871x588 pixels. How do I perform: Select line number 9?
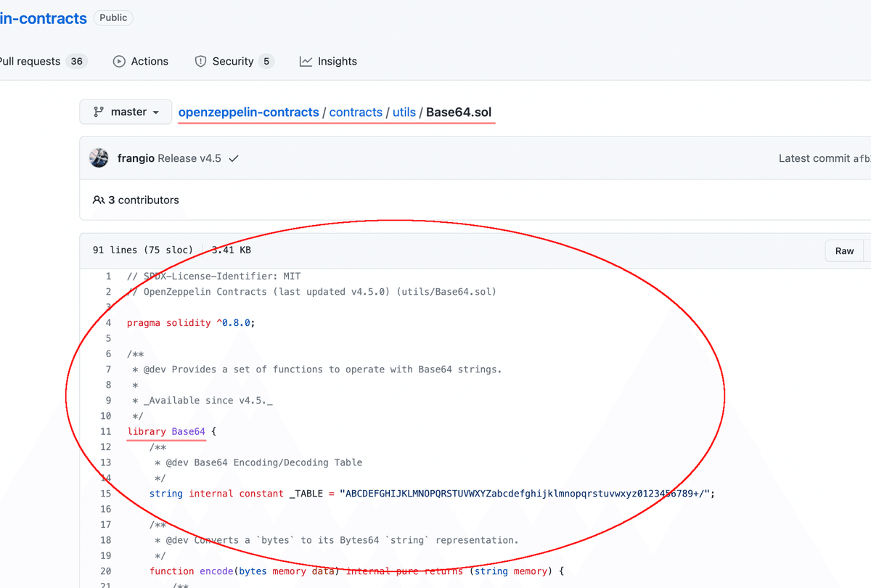(109, 401)
